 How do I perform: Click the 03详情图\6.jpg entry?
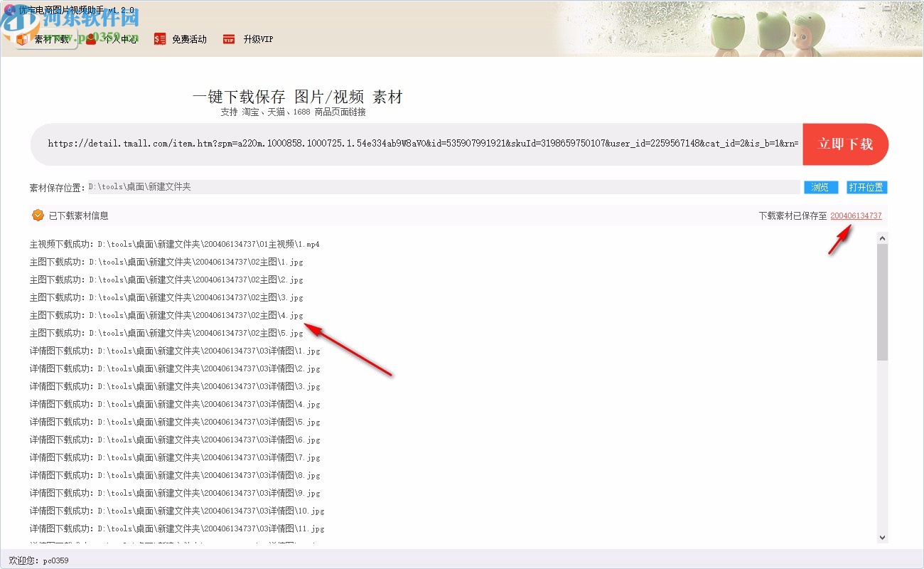[x=175, y=440]
